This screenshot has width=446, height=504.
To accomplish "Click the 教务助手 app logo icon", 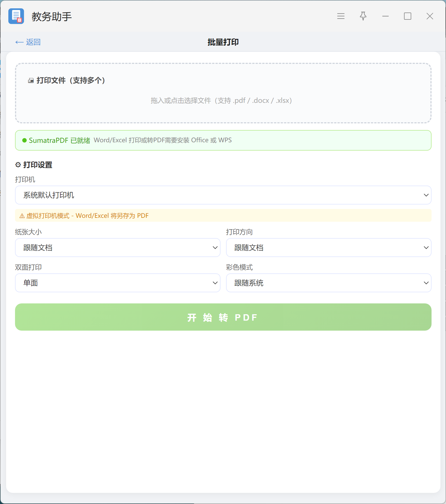I will [x=16, y=16].
